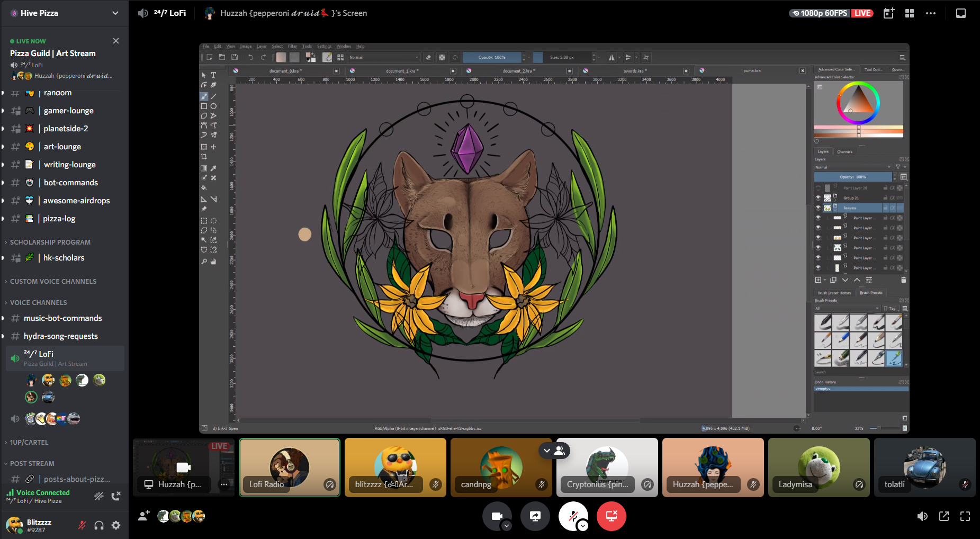
Task: Select the 24/7 LoFi voice channel
Action: coord(65,358)
